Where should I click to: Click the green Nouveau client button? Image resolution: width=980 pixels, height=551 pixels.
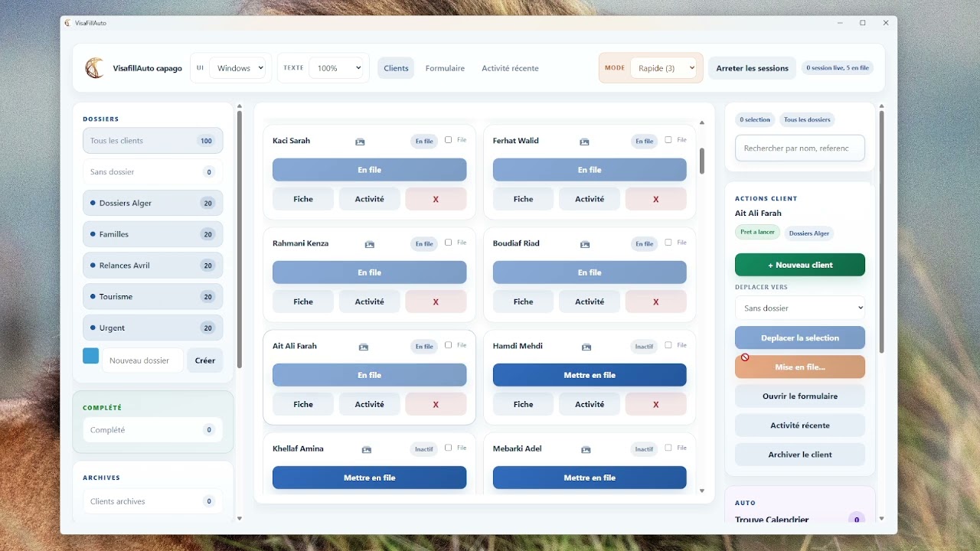pos(800,265)
